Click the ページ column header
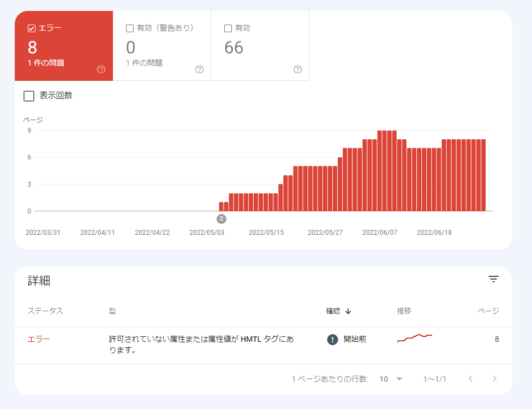 [x=488, y=311]
